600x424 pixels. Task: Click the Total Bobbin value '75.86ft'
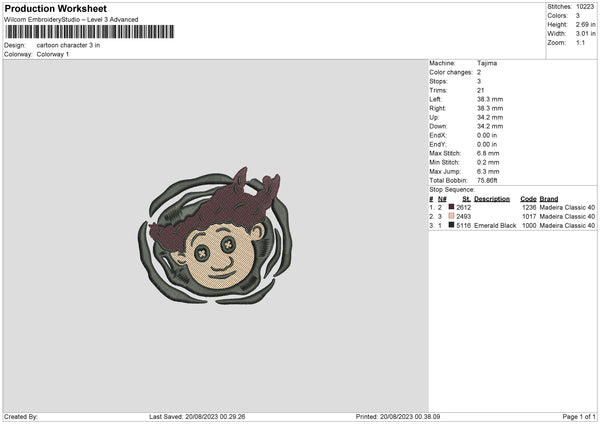(x=488, y=181)
